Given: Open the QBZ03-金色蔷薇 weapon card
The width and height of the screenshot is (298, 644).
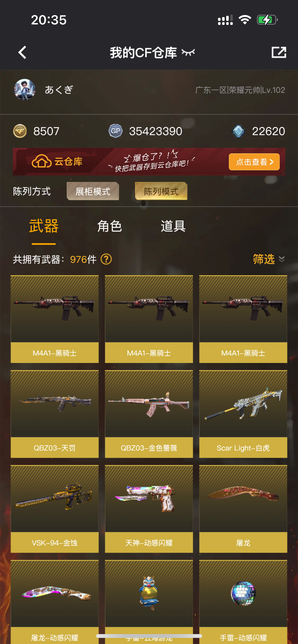Looking at the screenshot, I should [x=149, y=414].
